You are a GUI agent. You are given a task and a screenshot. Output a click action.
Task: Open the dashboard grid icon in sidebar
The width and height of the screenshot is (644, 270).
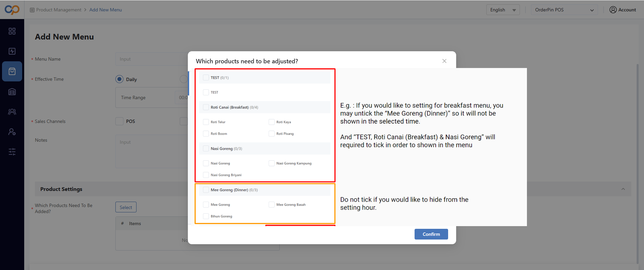coord(12,31)
